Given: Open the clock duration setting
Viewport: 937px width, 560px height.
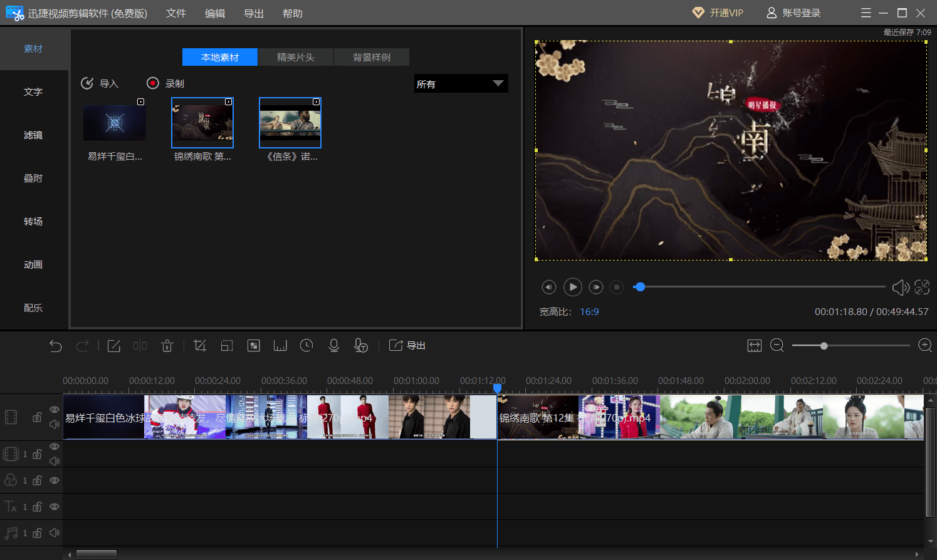Looking at the screenshot, I should 306,346.
